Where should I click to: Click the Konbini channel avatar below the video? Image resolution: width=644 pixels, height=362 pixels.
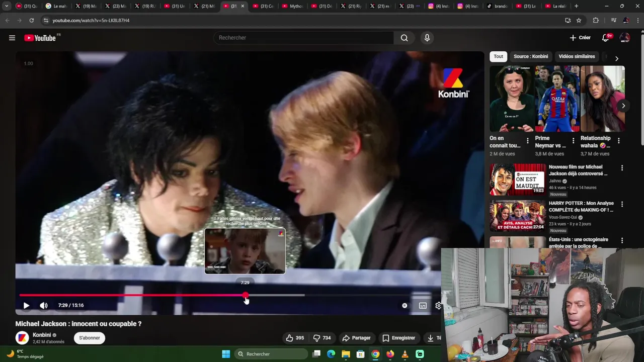tap(22, 338)
